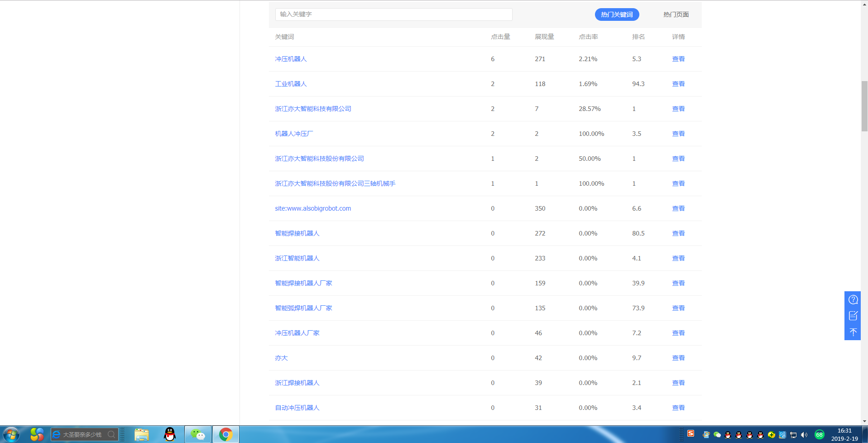This screenshot has width=868, height=443.
Task: Open the feedback edit-note icon
Action: 853,316
